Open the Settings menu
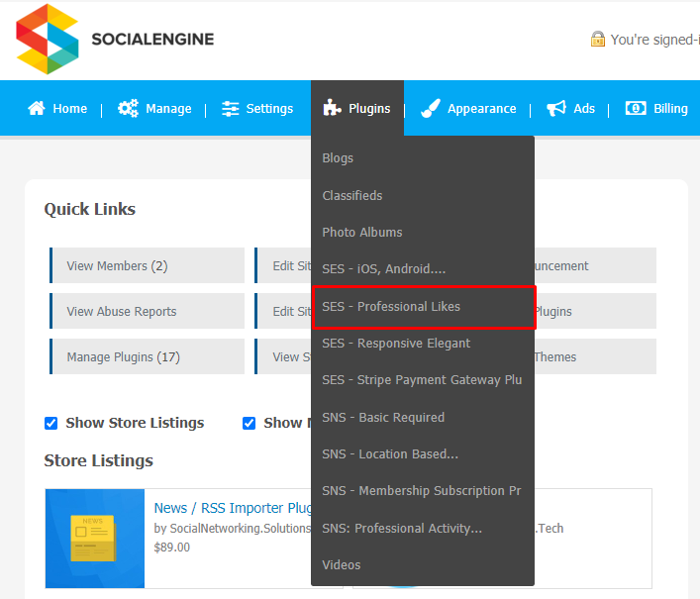The width and height of the screenshot is (700, 599). [269, 109]
